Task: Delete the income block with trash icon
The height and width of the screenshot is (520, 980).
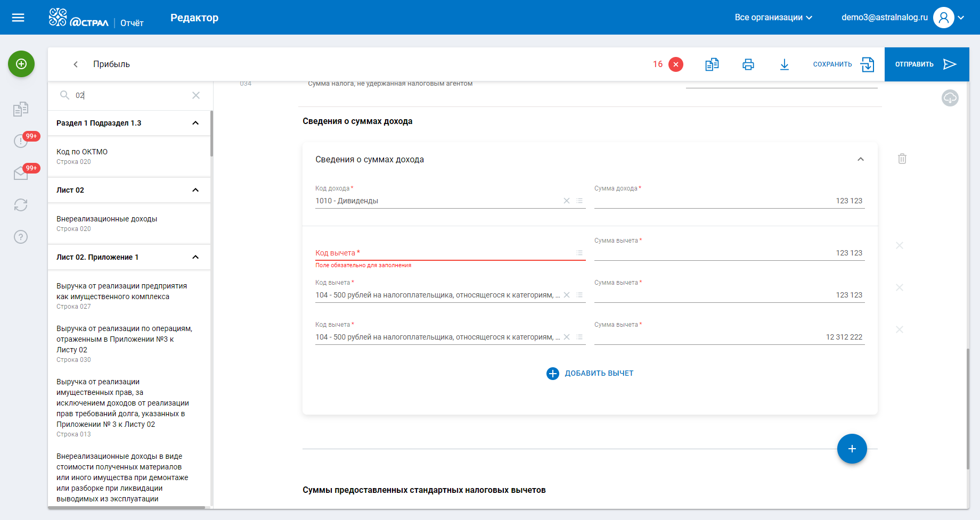Action: [x=902, y=159]
